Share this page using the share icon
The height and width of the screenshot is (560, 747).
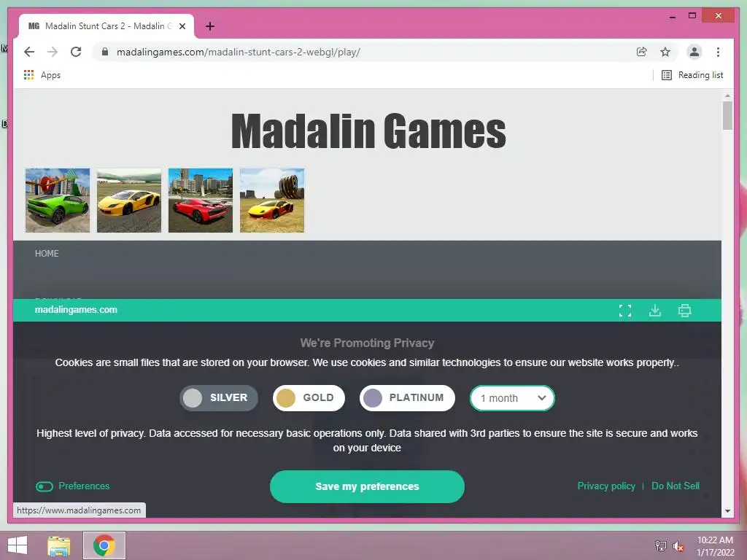point(642,52)
